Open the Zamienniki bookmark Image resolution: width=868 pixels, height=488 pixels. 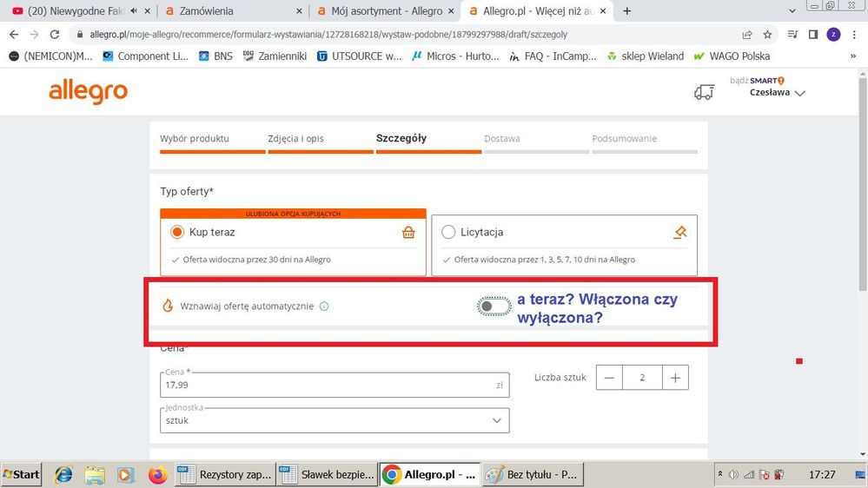click(x=275, y=56)
